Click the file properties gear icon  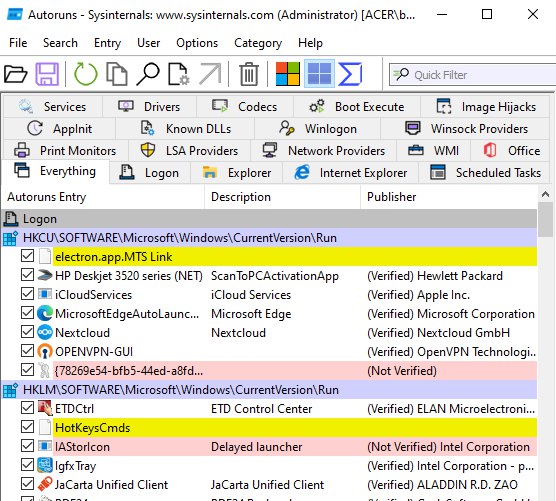coord(179,74)
